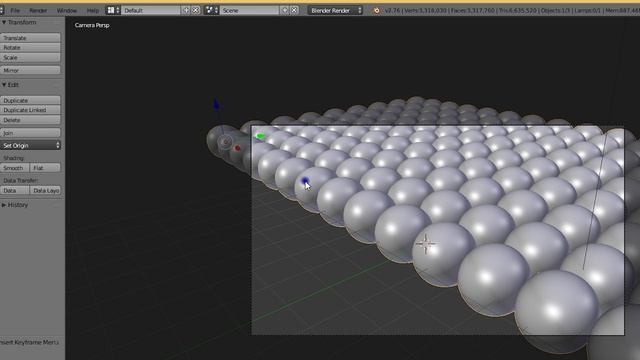Click the Insert Keyframe Menu operator label
640x360 pixels.
(x=29, y=342)
